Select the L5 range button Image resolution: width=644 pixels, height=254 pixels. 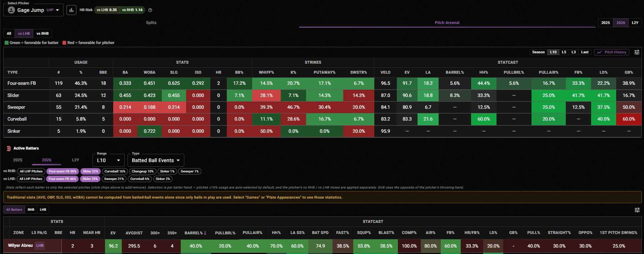tap(564, 52)
